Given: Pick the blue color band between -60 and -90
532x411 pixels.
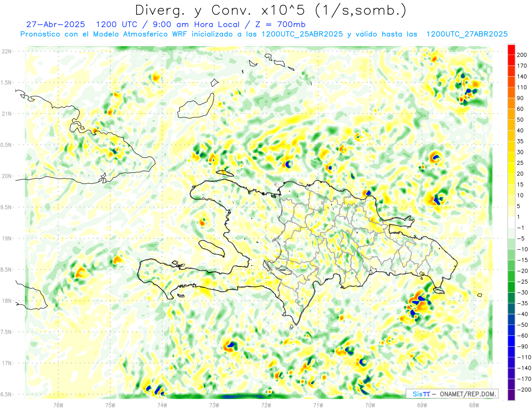Looking at the screenshot, I should point(511,341).
